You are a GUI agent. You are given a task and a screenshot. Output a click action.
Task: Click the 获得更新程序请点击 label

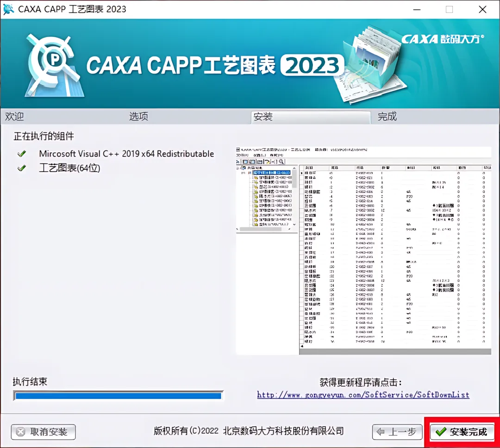(360, 382)
